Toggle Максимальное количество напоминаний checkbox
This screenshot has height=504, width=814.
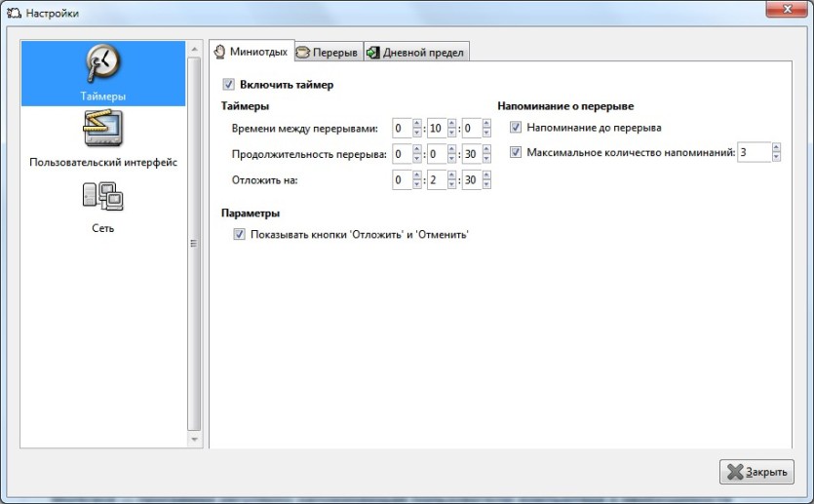pos(516,152)
